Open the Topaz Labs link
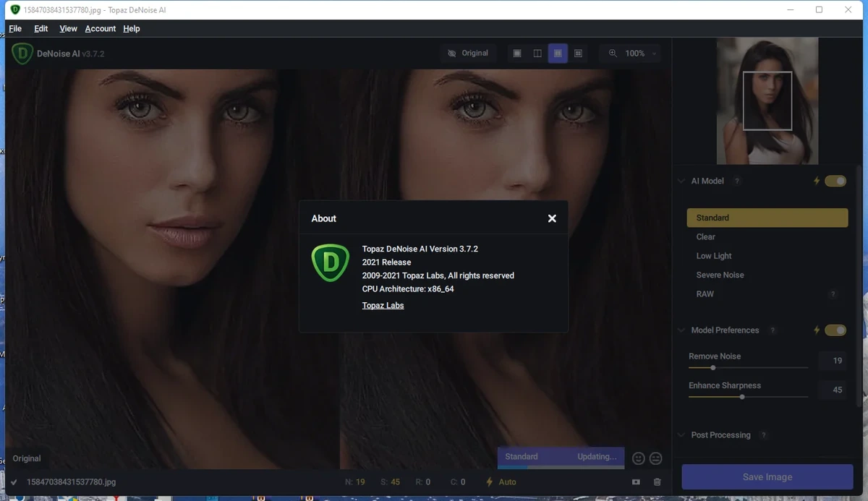 [383, 306]
